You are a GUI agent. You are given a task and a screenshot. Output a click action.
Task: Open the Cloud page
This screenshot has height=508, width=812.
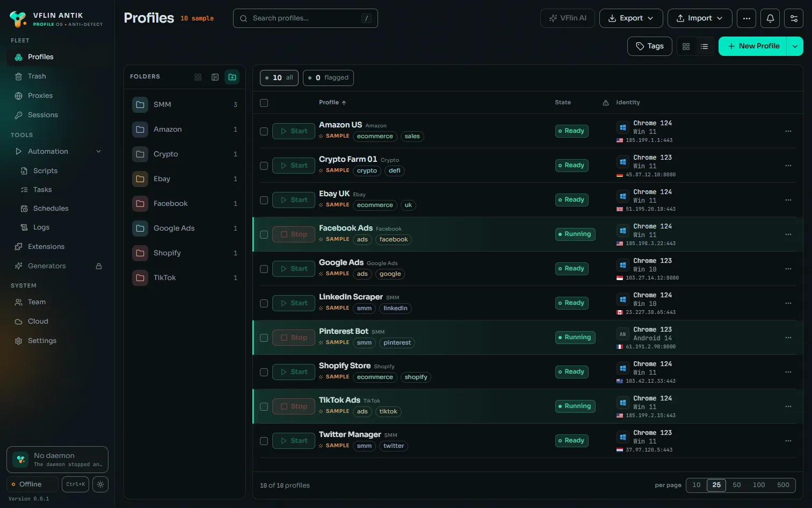[x=57, y=321]
